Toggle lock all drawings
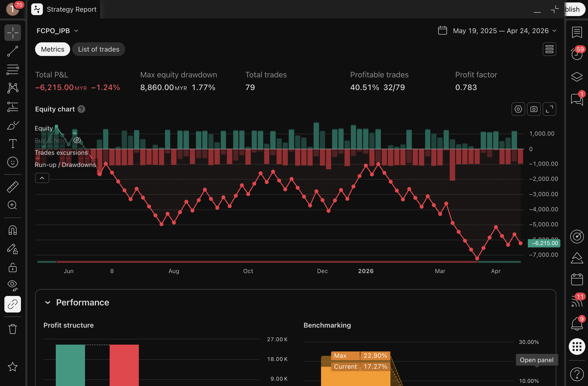The height and width of the screenshot is (386, 588). (13, 267)
